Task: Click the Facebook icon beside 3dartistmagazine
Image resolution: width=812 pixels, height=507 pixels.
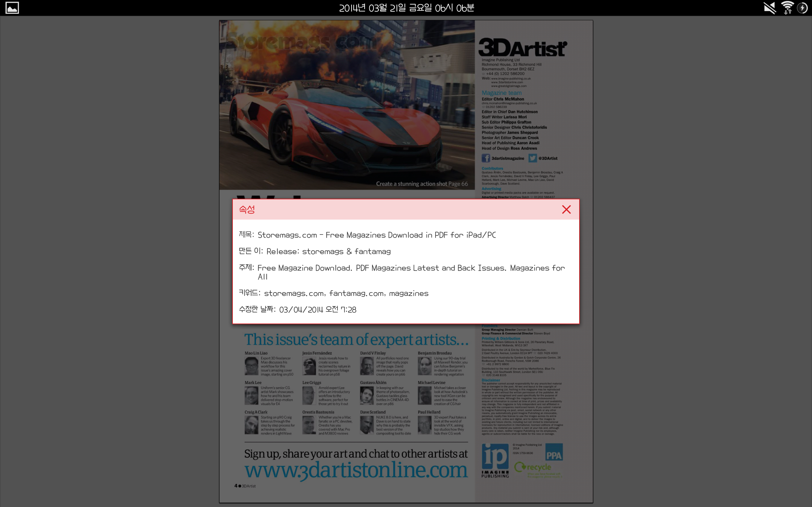Action: (x=486, y=158)
